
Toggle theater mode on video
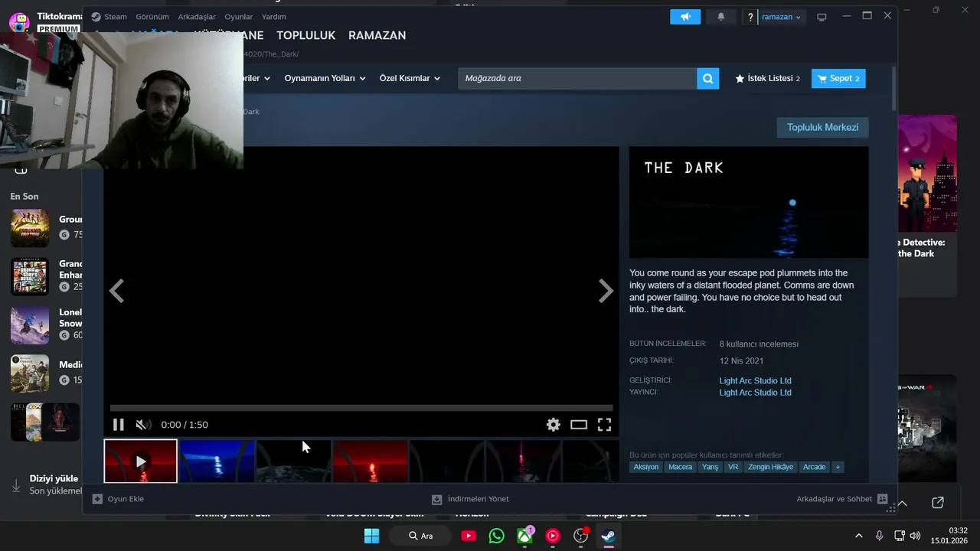(x=579, y=425)
